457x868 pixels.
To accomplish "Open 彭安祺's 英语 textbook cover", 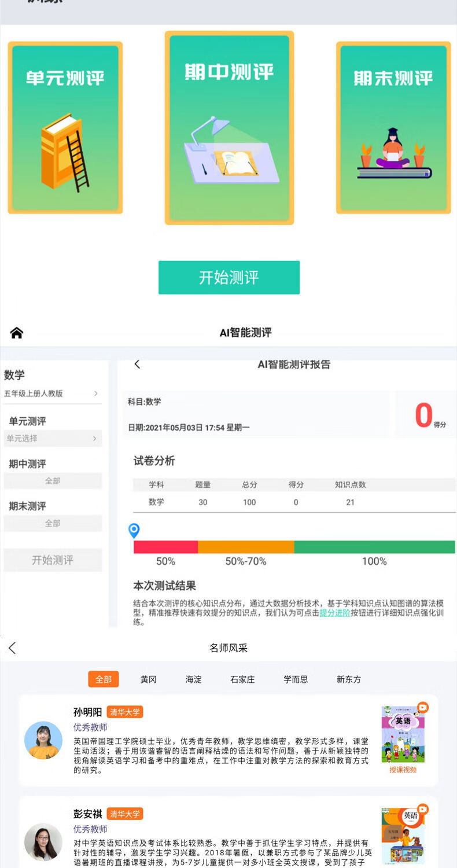I will 403,836.
